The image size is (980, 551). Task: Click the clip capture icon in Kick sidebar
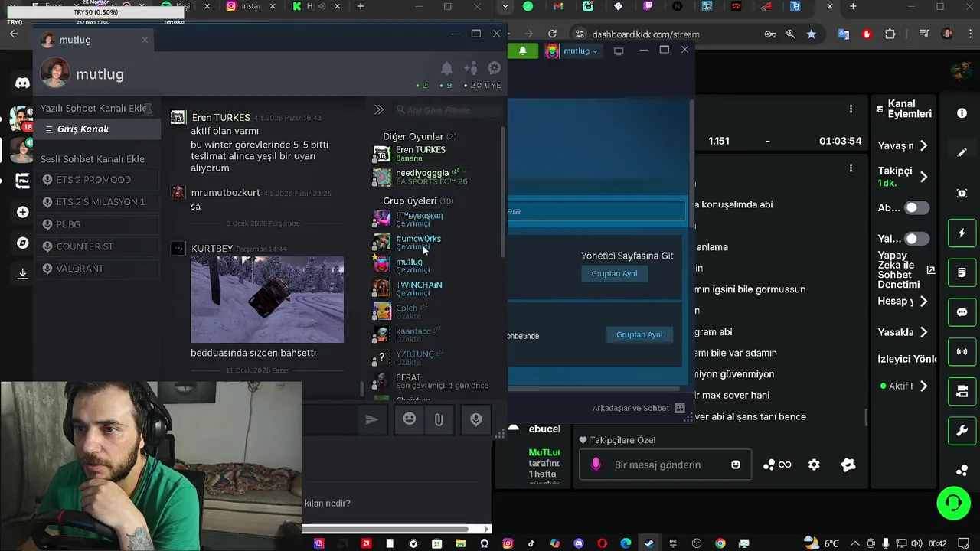962,193
